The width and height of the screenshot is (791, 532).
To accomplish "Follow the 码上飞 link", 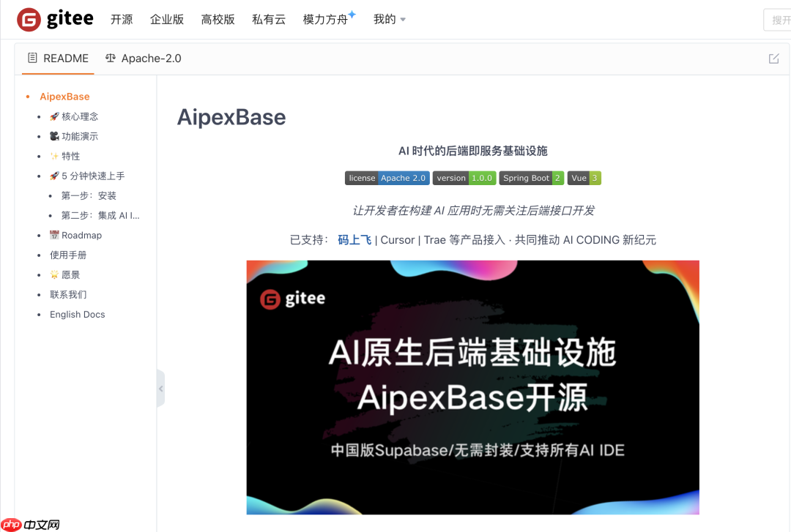I will (354, 239).
